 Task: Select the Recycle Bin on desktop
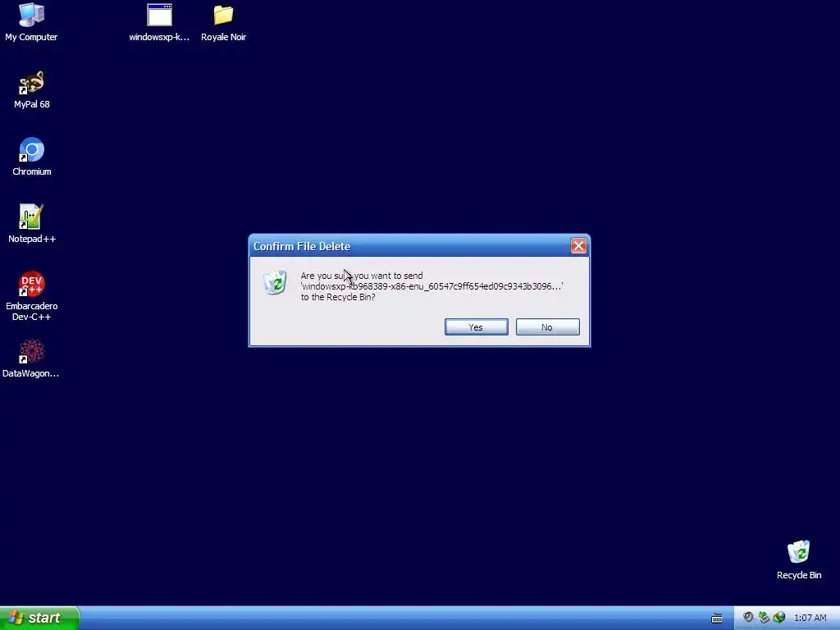[x=799, y=560]
